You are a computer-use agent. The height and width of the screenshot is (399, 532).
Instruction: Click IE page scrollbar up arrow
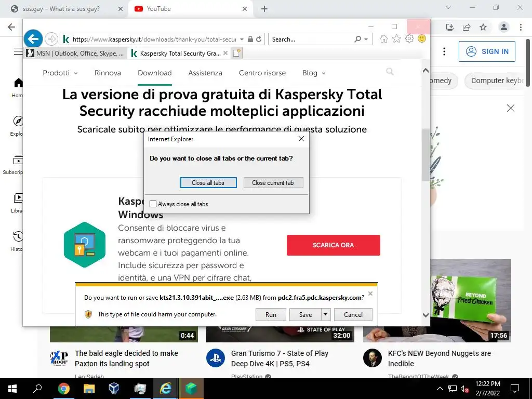click(x=425, y=70)
